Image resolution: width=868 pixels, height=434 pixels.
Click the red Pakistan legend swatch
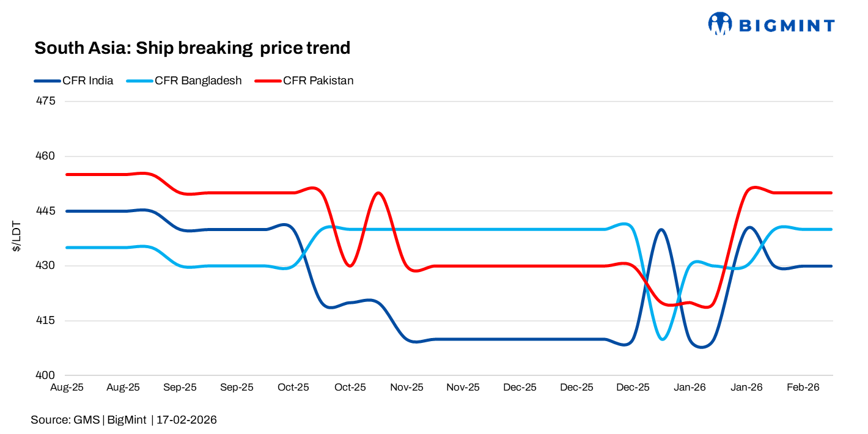(268, 81)
